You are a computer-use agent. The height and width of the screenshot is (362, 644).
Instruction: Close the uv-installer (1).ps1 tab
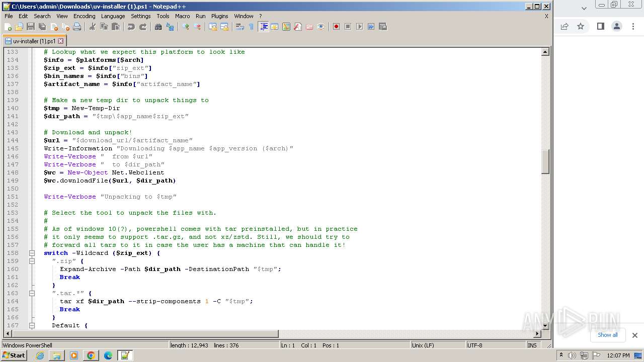(61, 41)
